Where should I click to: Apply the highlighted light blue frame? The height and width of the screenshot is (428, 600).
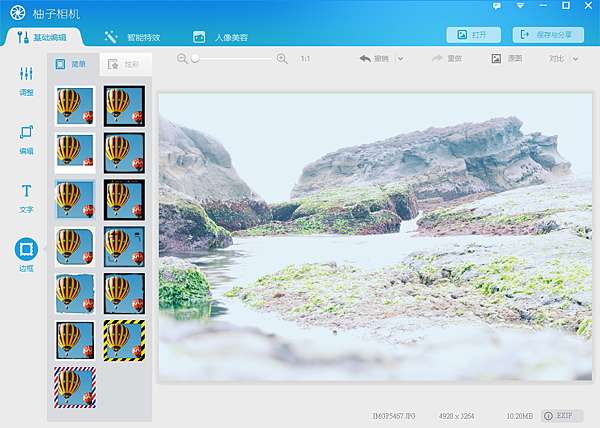[x=75, y=200]
